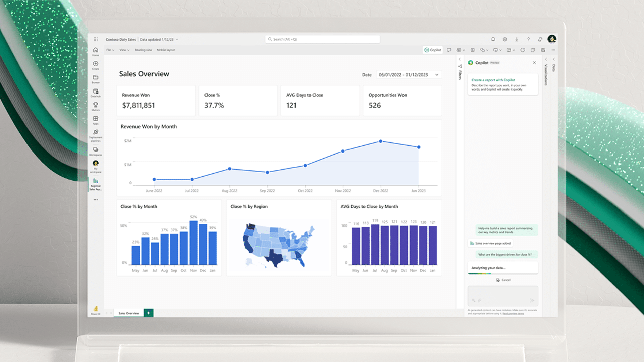This screenshot has width=644, height=362.
Task: Open the File menu
Action: tap(110, 50)
